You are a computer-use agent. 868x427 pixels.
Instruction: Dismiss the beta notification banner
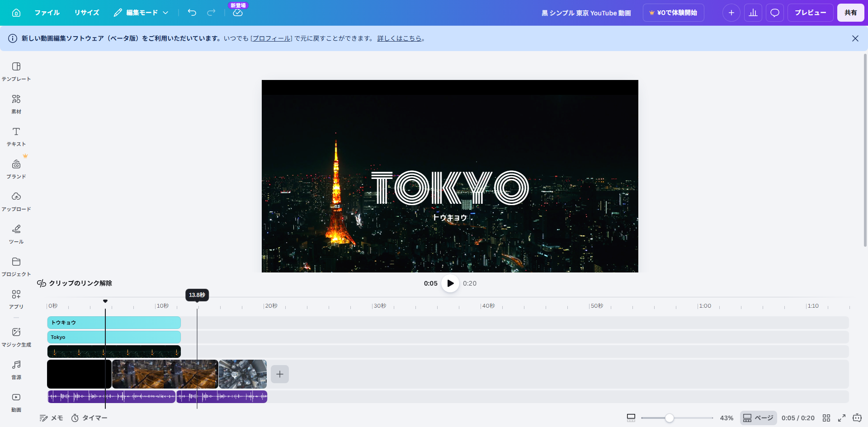pyautogui.click(x=855, y=38)
